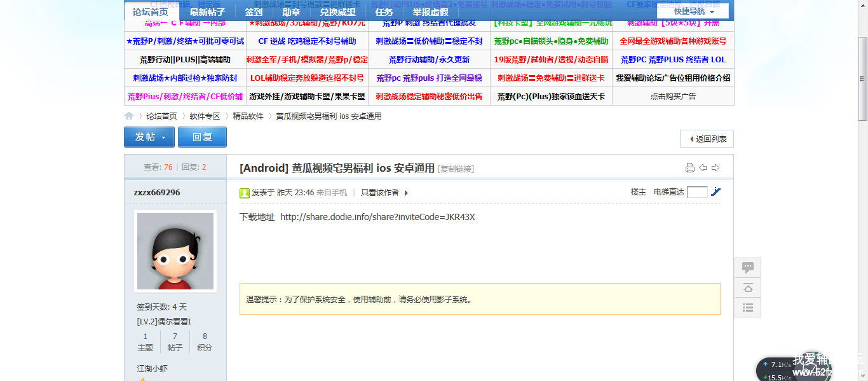Click the elevator jump icon beside floor input
868x381 pixels.
click(x=716, y=192)
